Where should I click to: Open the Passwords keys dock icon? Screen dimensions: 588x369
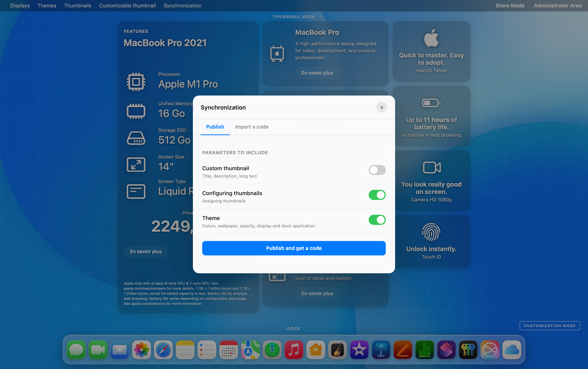tap(468, 350)
